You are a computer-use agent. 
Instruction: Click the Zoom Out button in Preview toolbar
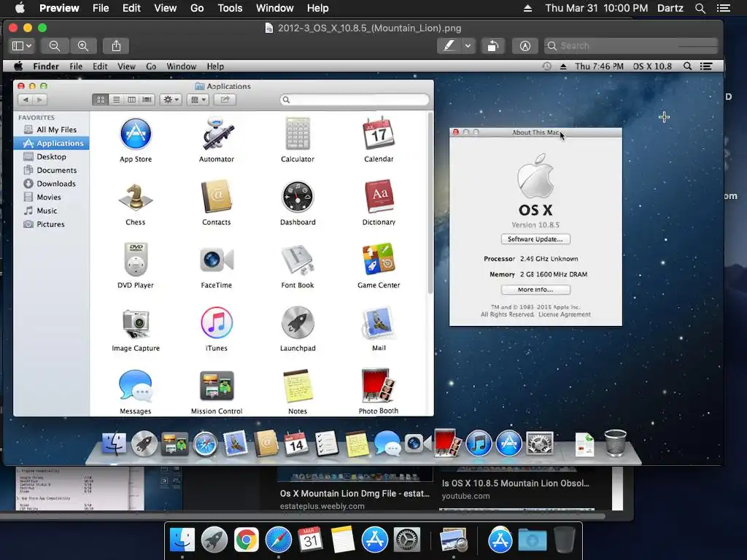tap(55, 46)
